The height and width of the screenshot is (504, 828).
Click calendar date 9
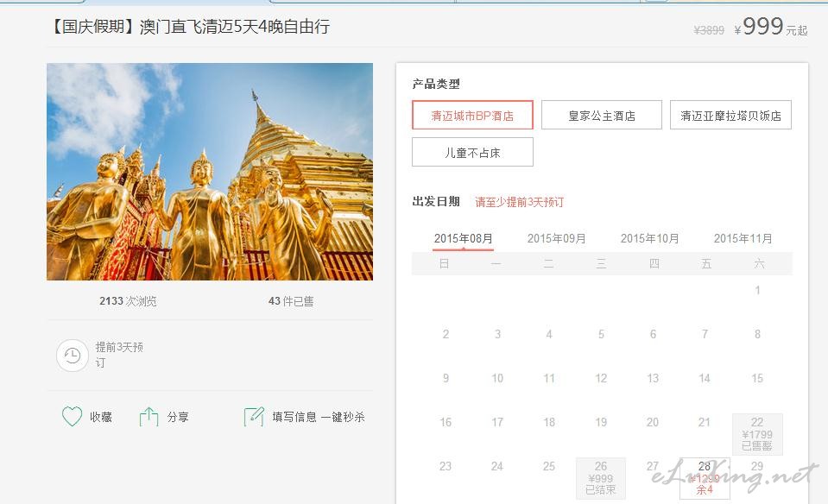446,378
